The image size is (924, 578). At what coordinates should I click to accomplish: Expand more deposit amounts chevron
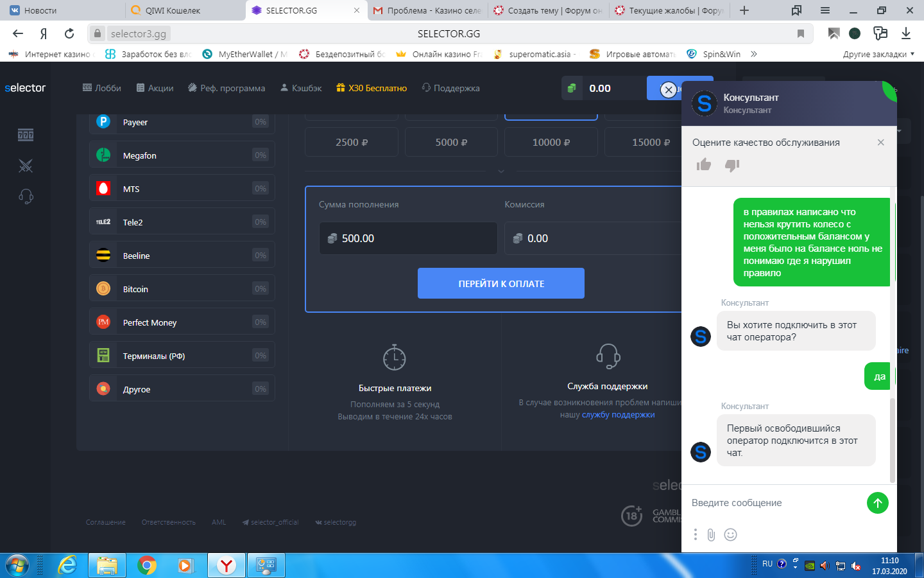(x=501, y=171)
